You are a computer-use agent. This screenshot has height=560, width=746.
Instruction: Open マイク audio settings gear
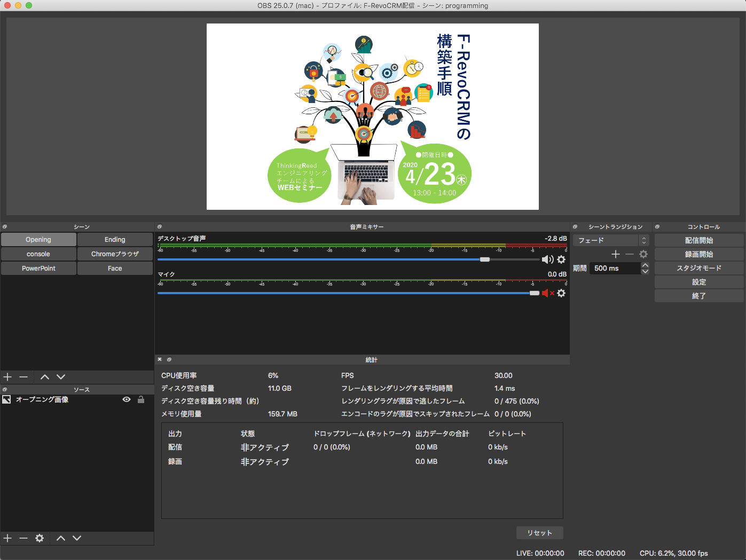click(x=561, y=293)
